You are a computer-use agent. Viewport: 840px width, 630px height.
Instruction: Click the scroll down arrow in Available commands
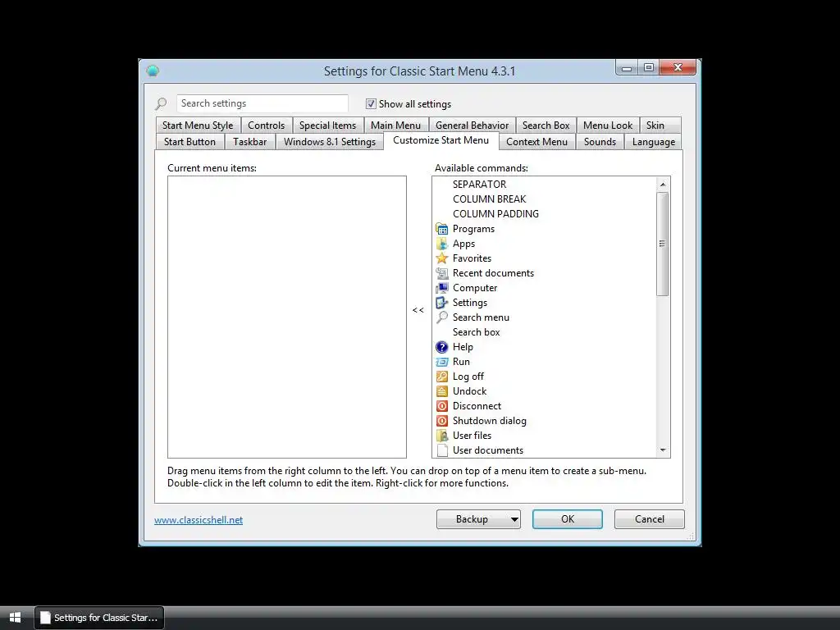click(663, 450)
